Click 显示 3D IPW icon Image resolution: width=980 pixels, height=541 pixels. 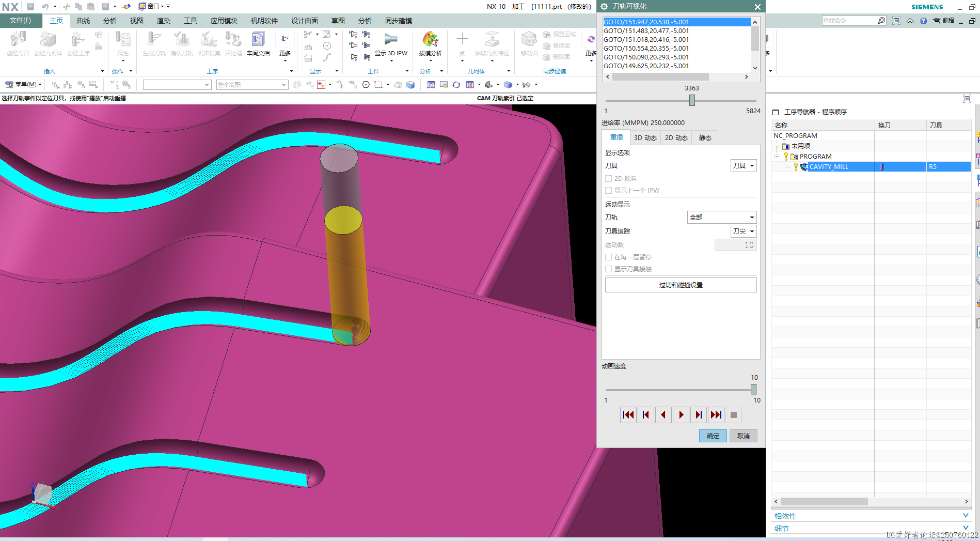(391, 43)
